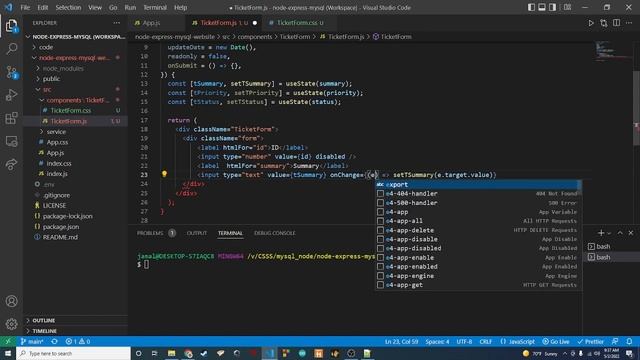This screenshot has width=640, height=360.
Task: Toggle secondary side bar layout icon
Action: [x=552, y=7]
